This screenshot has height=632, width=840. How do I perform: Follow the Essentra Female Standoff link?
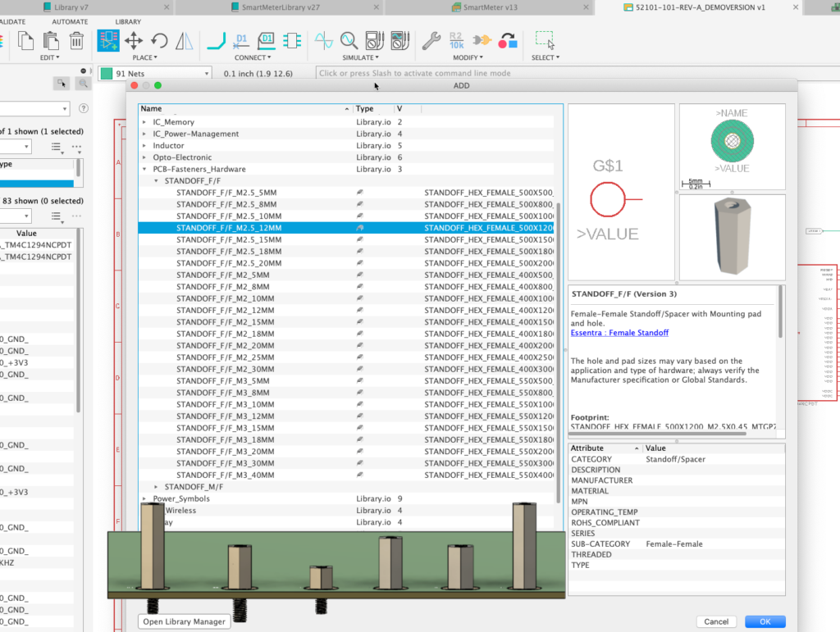(x=619, y=333)
